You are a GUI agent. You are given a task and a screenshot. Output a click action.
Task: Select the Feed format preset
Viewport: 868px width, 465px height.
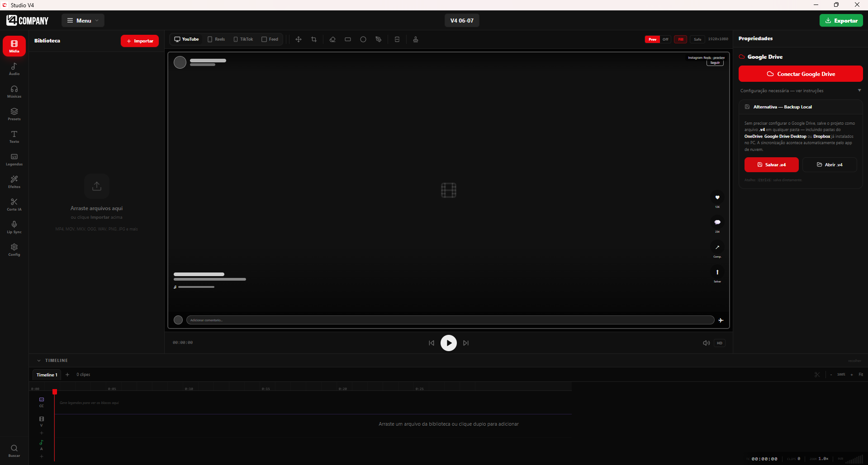click(x=270, y=39)
